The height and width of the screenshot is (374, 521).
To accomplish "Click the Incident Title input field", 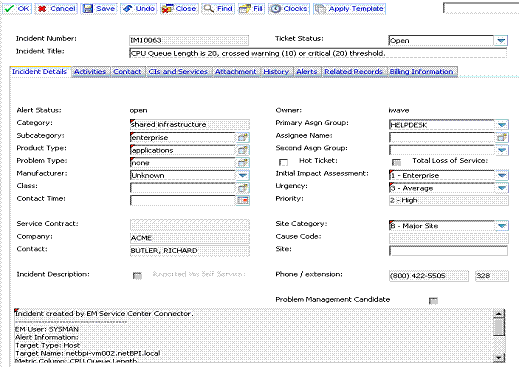I will click(x=318, y=53).
